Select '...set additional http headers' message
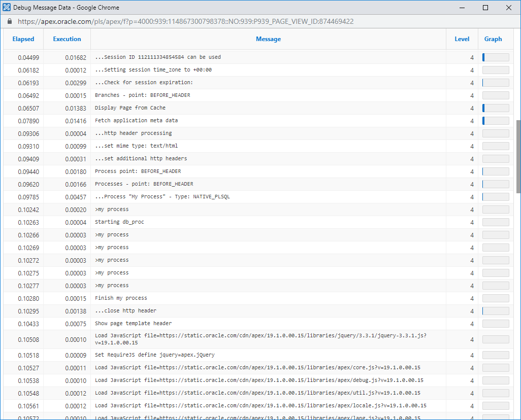Image resolution: width=521 pixels, height=420 pixels. pyautogui.click(x=141, y=159)
